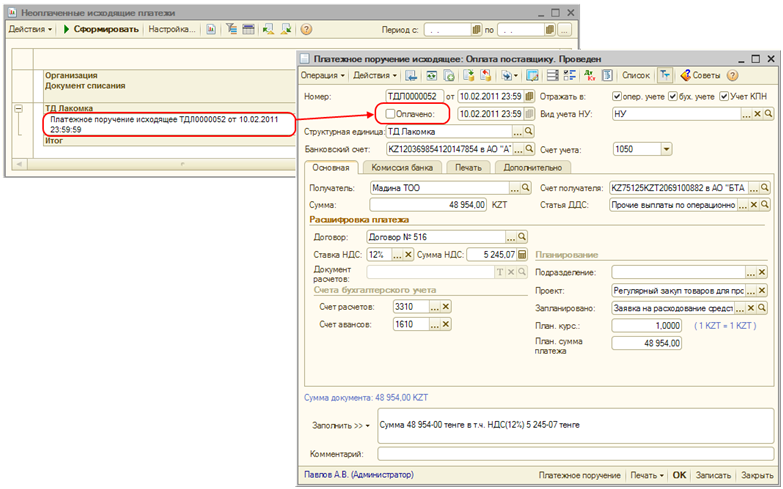This screenshot has width=783, height=489.
Task: Expand the Операция dropdown menu
Action: point(324,75)
